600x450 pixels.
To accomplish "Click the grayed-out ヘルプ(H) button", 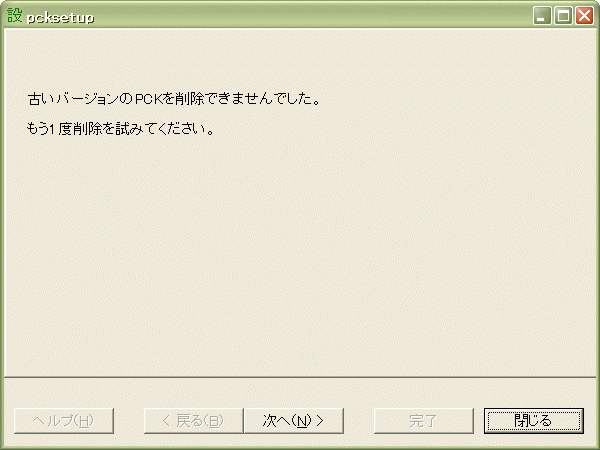I will point(64,421).
